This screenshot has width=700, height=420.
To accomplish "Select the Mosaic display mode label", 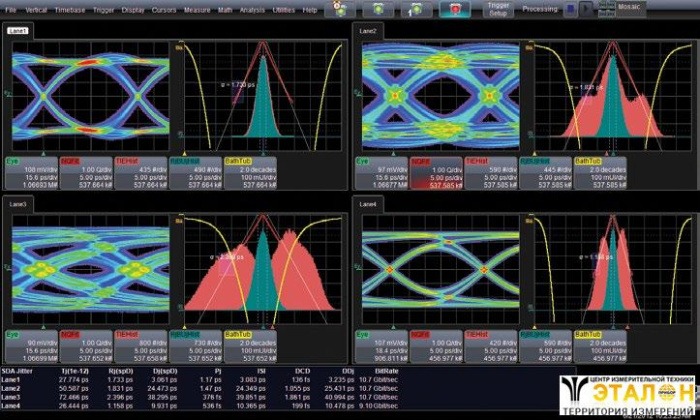I will (631, 10).
